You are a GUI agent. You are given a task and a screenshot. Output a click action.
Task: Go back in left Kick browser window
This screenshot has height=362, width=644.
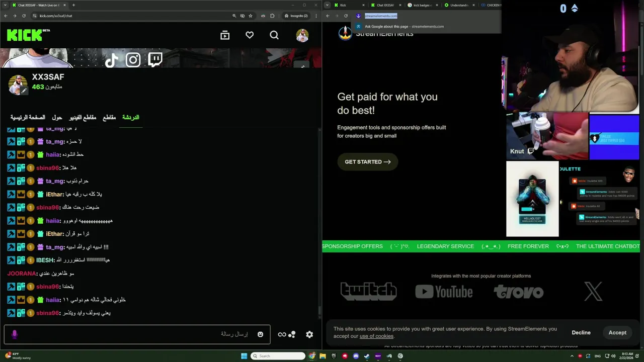6,16
